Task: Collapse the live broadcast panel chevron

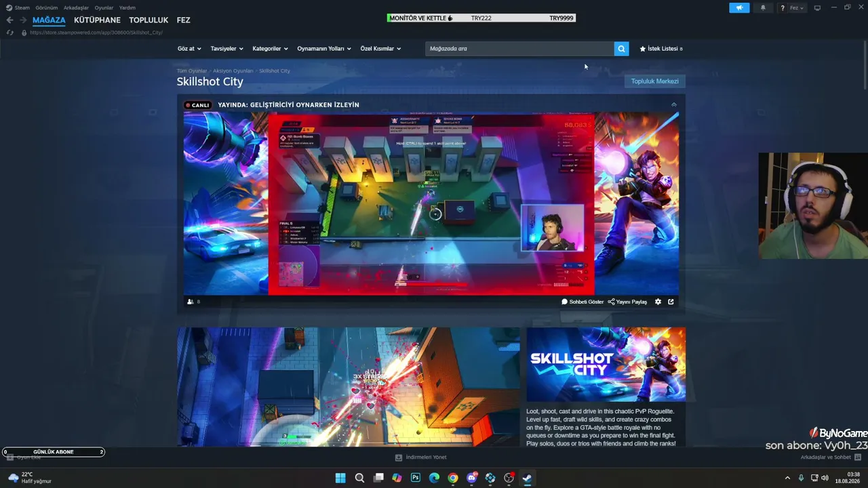Action: [673, 104]
